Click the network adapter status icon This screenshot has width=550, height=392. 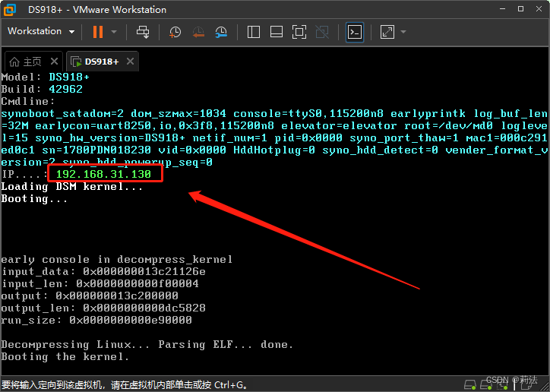[x=502, y=384]
